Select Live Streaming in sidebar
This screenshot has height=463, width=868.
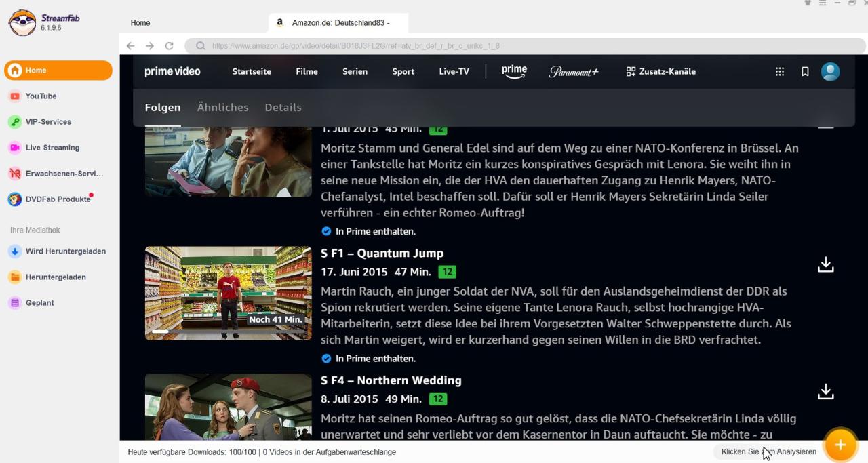tap(52, 148)
